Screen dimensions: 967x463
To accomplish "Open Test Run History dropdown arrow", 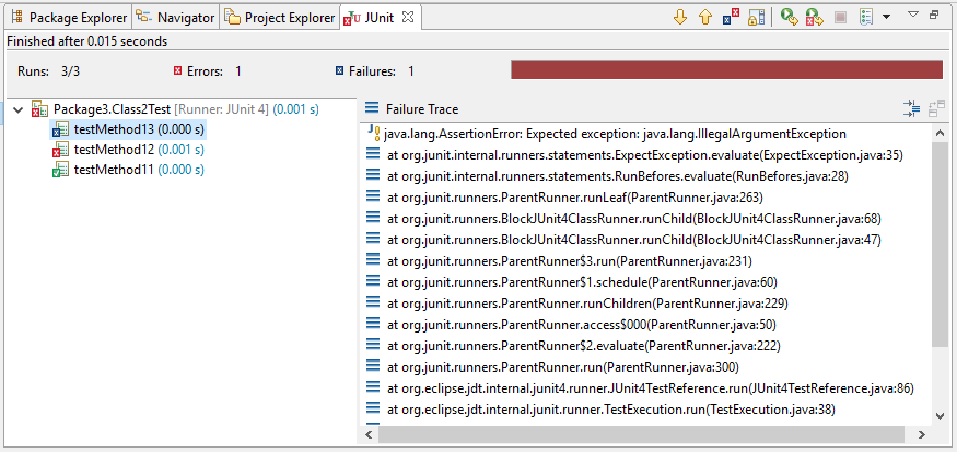I will pos(886,17).
